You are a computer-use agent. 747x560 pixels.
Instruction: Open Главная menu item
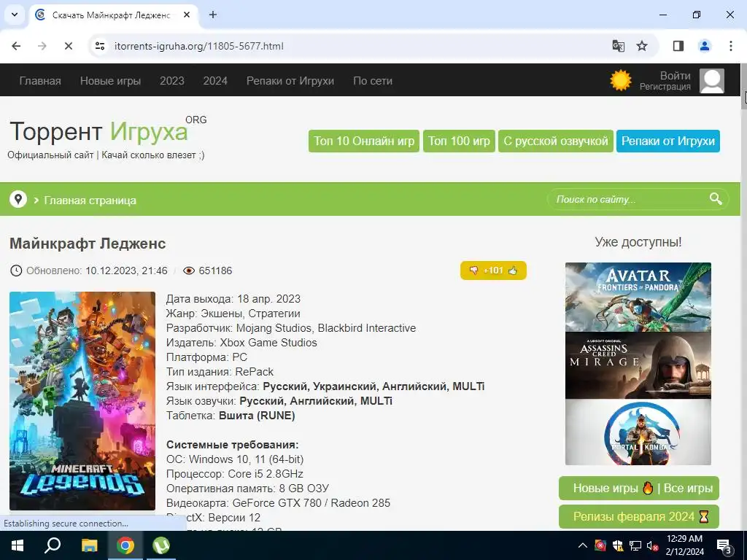click(x=40, y=81)
